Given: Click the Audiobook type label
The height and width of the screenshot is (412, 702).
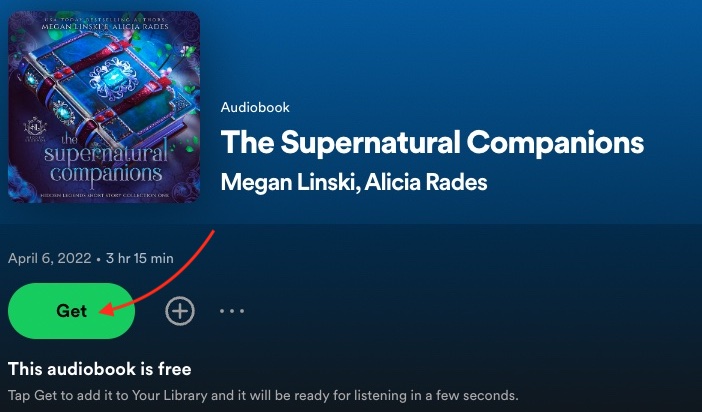Looking at the screenshot, I should click(255, 107).
